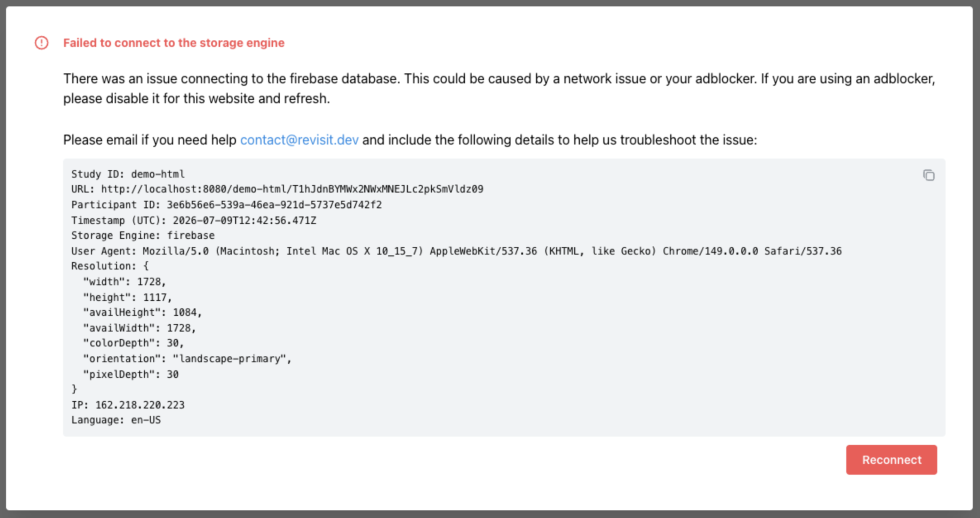
Task: Click the Participant ID value
Action: [274, 205]
